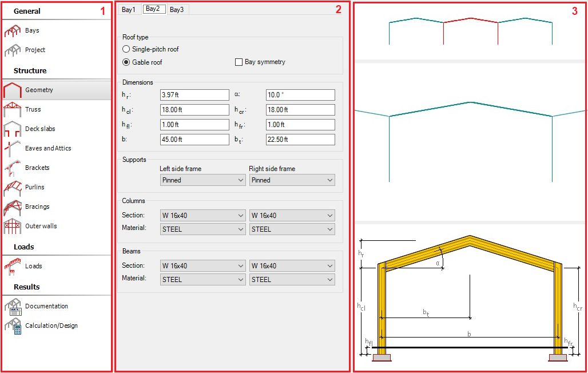
Task: Open the Brackets label
Action: click(x=38, y=168)
